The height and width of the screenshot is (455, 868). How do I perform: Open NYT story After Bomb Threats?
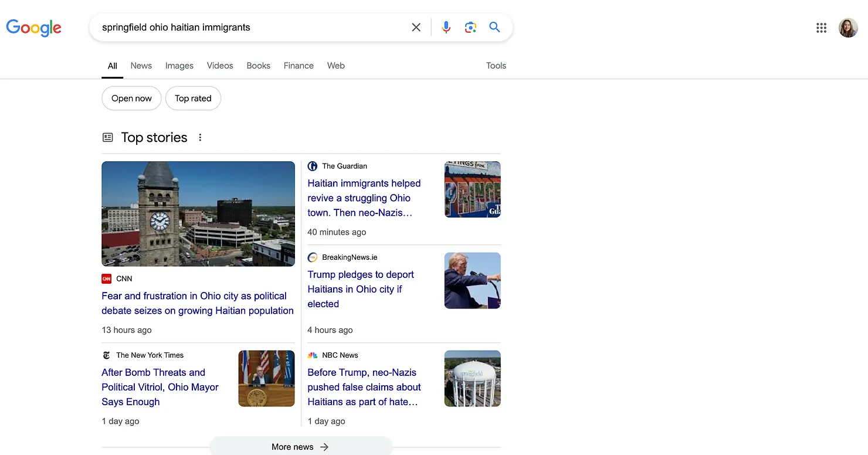(x=160, y=387)
